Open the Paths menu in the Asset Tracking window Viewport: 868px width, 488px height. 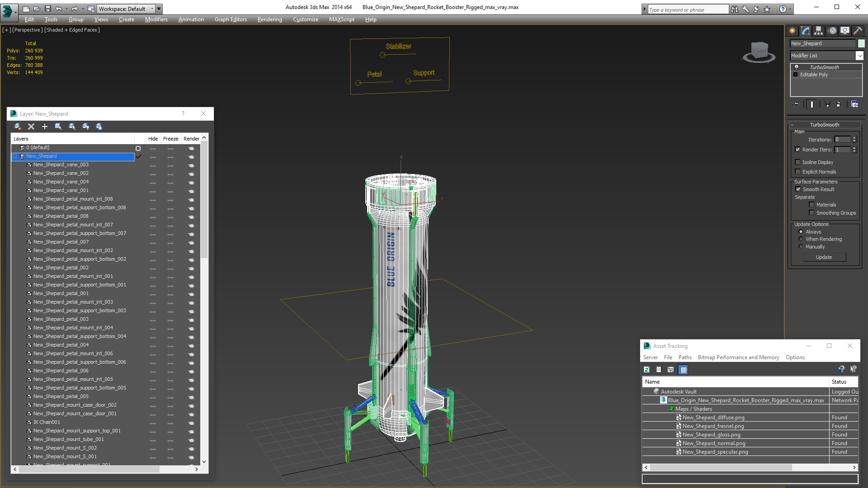coord(685,357)
